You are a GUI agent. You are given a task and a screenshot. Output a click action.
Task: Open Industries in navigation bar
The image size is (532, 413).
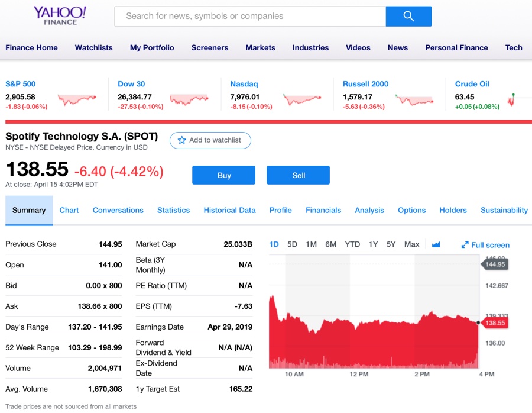point(310,47)
